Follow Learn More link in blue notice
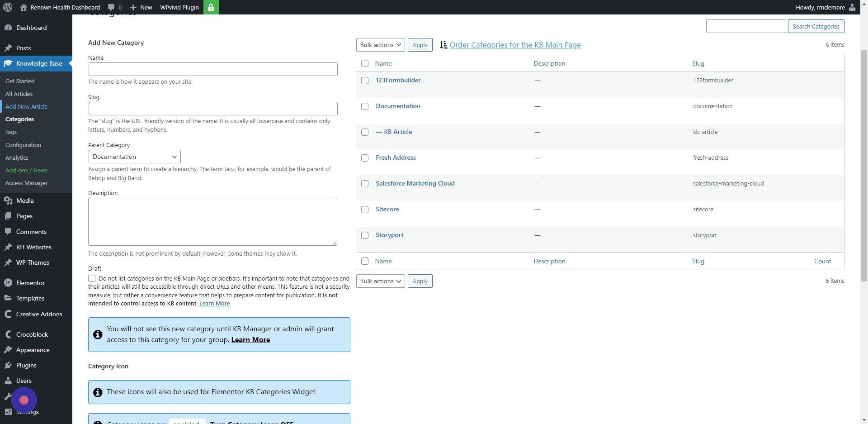Screen dimensions: 868x424 coord(250,340)
